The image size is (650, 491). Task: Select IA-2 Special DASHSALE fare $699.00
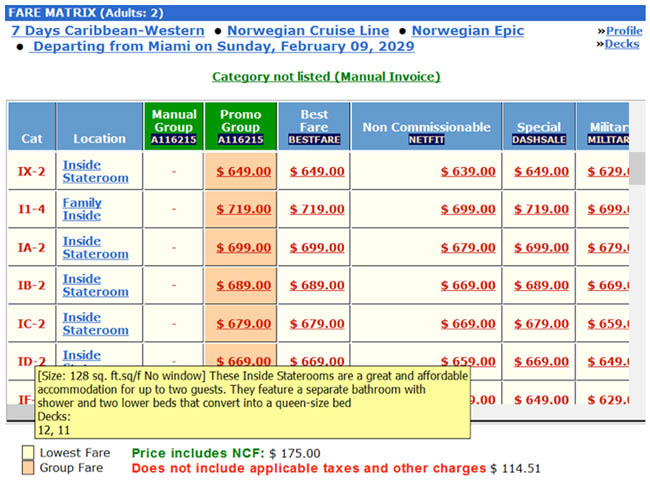point(541,248)
